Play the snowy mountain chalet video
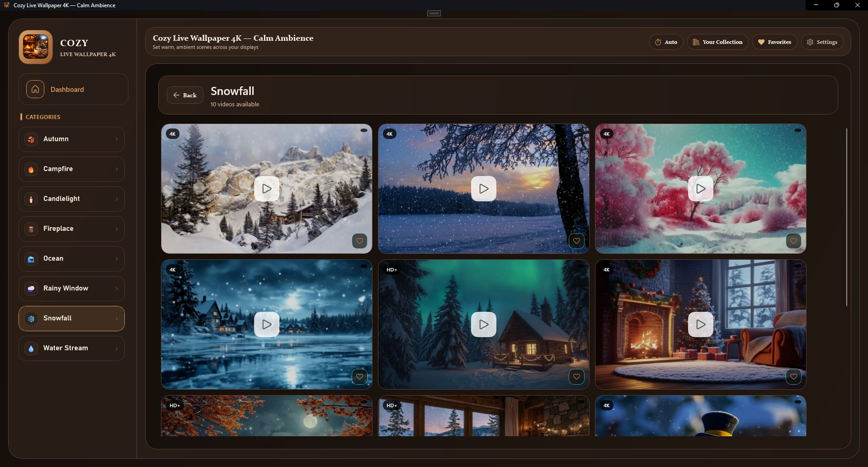868x467 pixels. pyautogui.click(x=267, y=189)
